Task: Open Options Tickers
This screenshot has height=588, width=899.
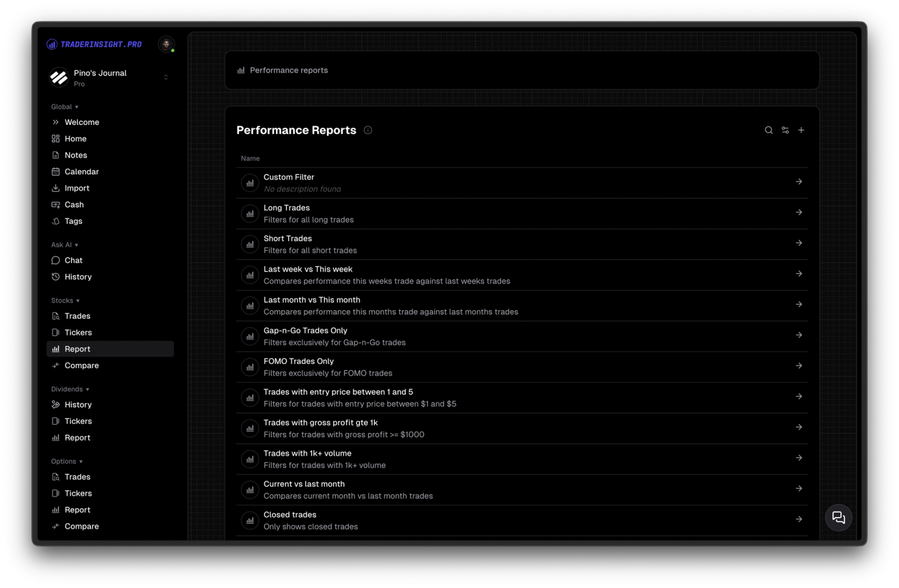Action: [110, 493]
